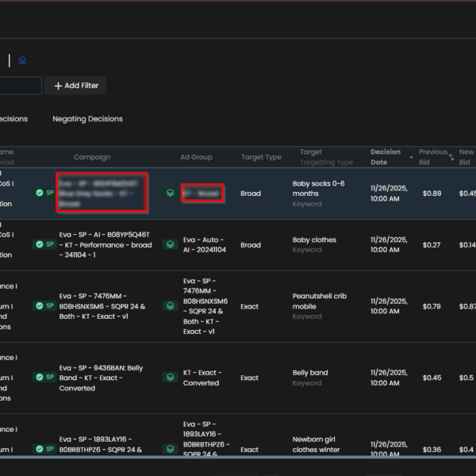This screenshot has width=476, height=476.
Task: Click the SP badge in the Baby socks row
Action: click(44, 193)
